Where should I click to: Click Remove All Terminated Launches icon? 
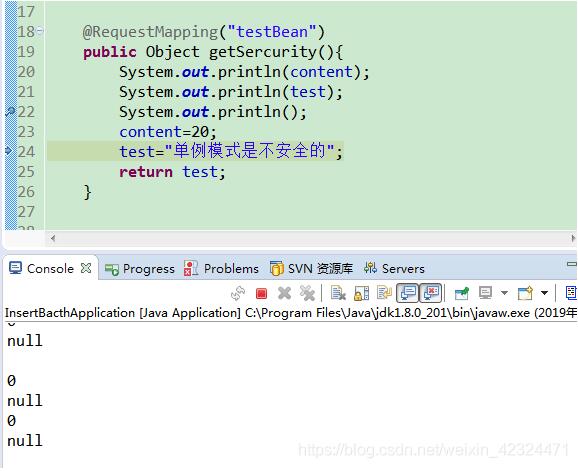tap(307, 293)
